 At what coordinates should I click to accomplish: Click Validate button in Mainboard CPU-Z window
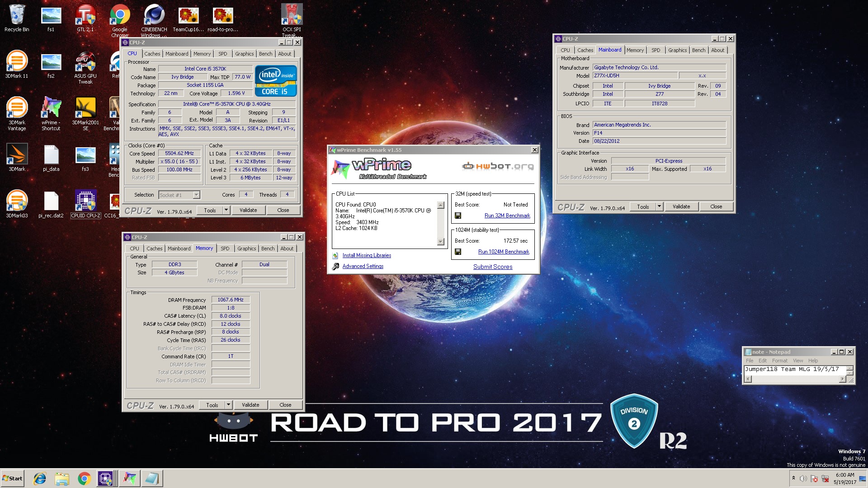click(681, 206)
